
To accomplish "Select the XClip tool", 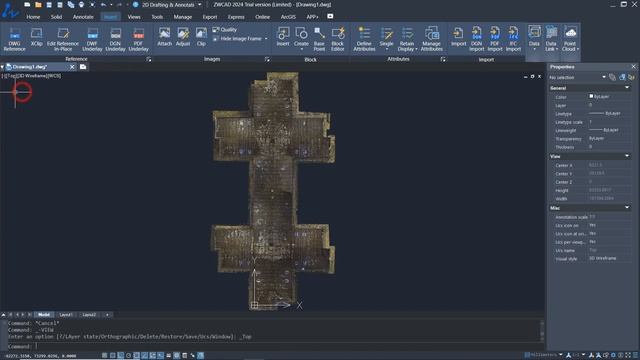I will (x=36, y=37).
